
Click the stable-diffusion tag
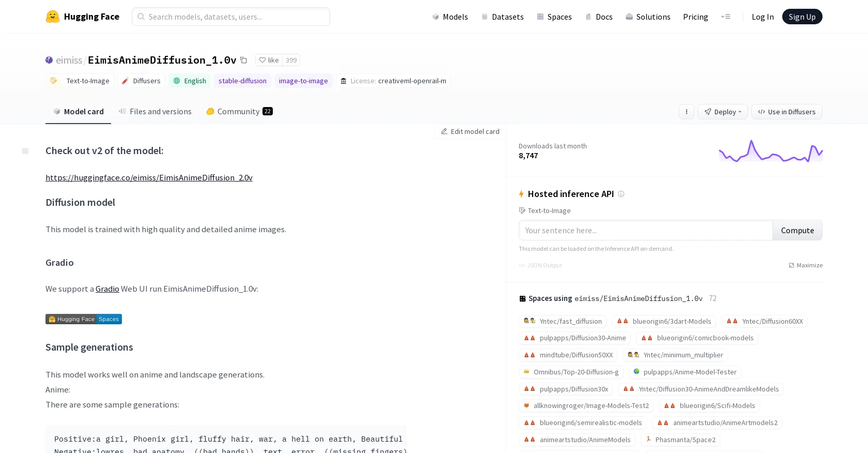[x=242, y=81]
